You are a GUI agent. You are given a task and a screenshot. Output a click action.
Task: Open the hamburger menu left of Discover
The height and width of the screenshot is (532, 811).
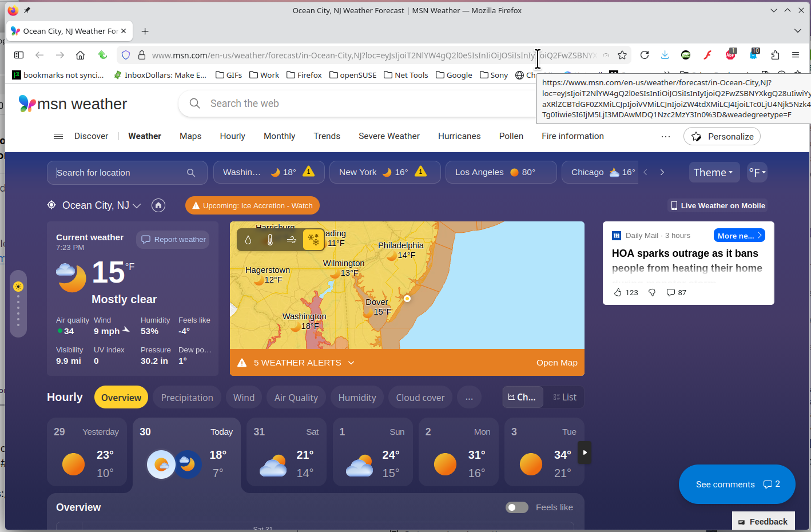coord(58,136)
